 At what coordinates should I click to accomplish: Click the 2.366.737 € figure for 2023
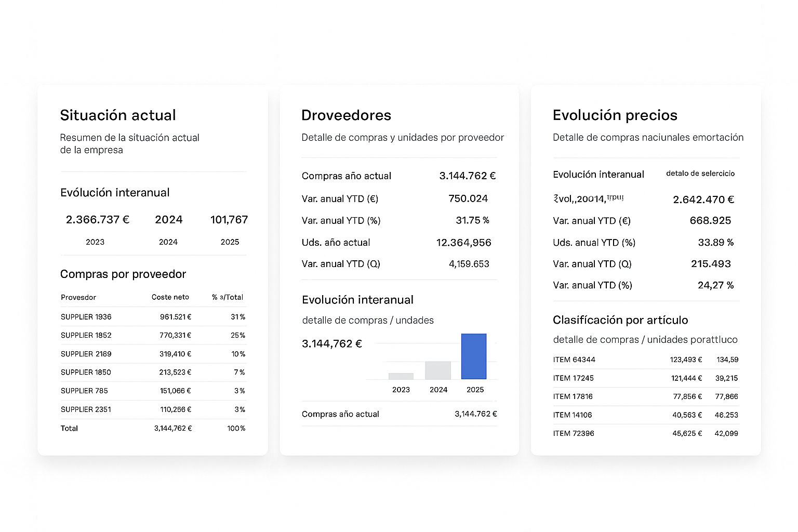point(98,220)
